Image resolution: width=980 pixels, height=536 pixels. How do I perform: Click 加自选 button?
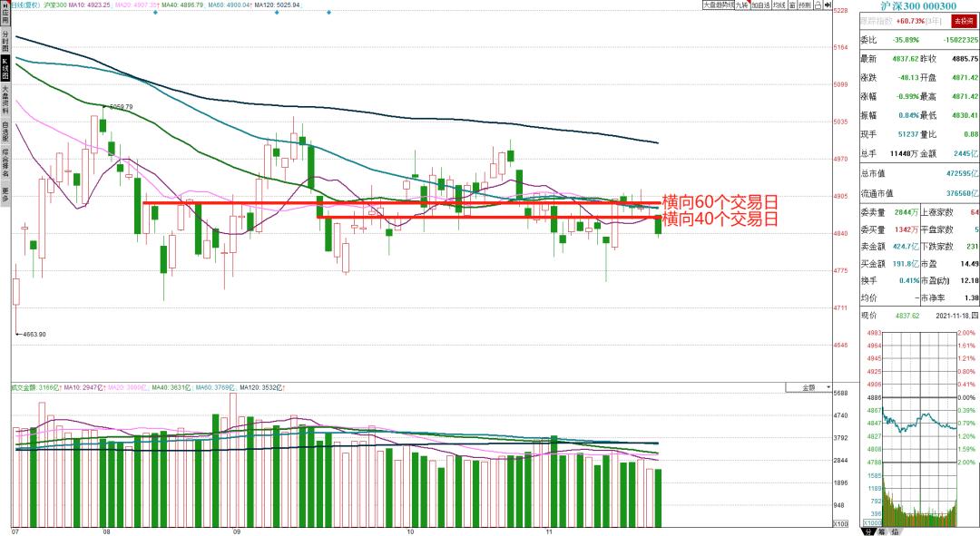[760, 5]
